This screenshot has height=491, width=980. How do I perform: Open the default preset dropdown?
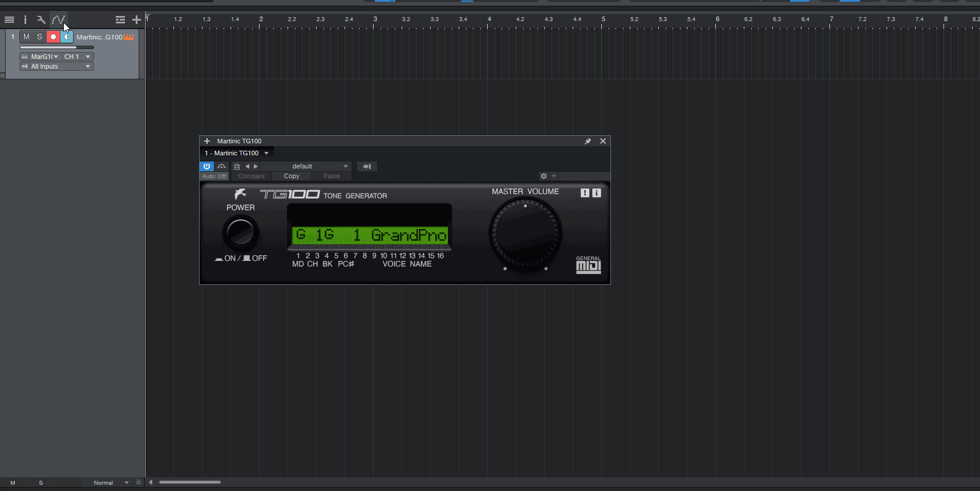coord(306,166)
